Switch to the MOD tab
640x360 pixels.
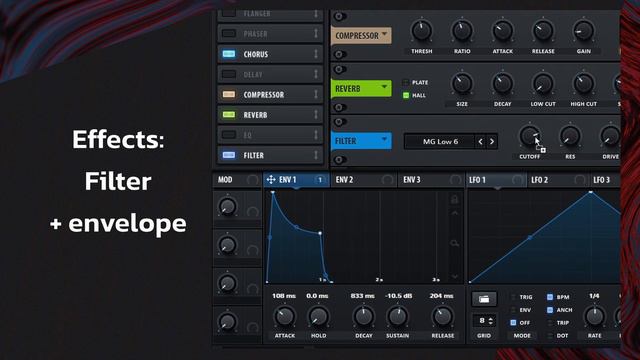click(x=237, y=180)
